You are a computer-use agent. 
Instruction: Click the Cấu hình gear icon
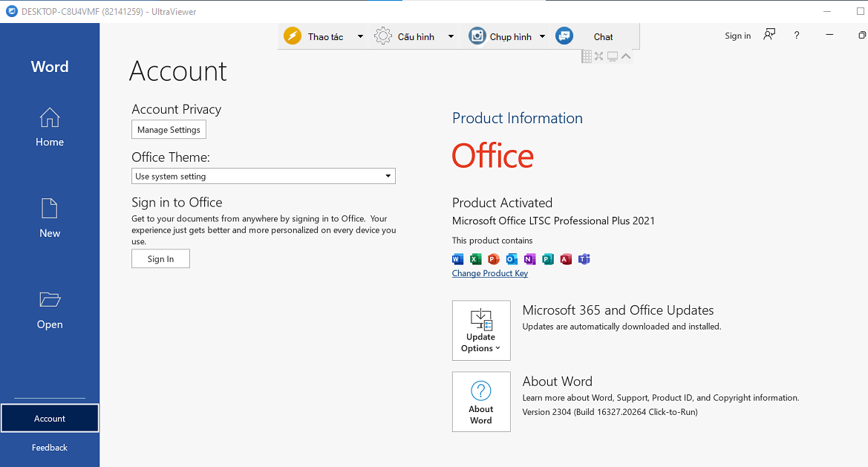(382, 36)
